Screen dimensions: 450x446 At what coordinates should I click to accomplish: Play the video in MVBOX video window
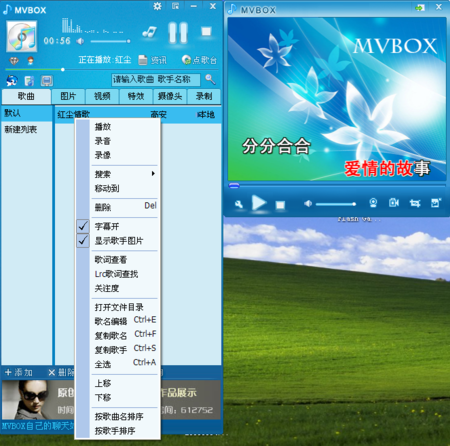click(259, 203)
